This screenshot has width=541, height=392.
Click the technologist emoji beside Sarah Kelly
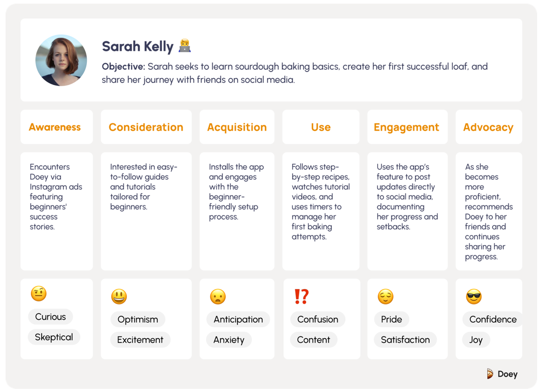coord(185,46)
